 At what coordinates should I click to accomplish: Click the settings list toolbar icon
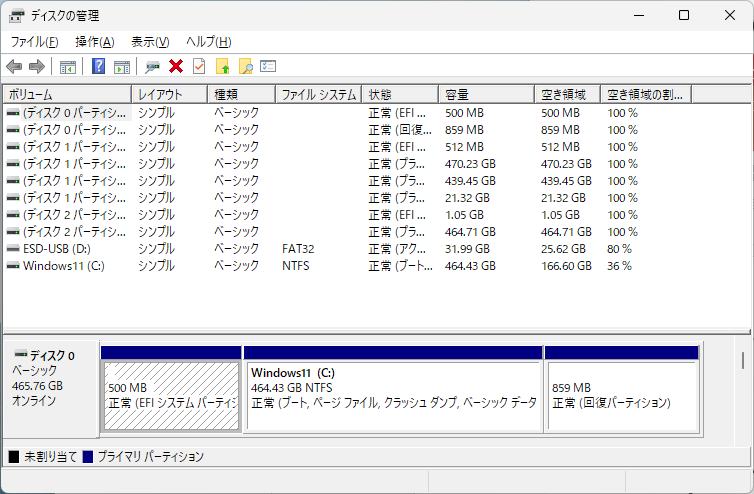point(268,66)
